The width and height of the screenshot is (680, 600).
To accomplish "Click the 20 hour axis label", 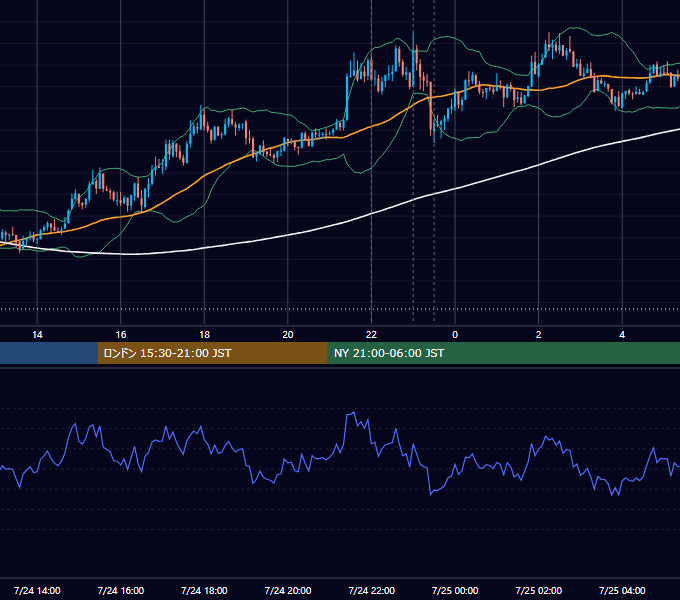I will pos(288,335).
